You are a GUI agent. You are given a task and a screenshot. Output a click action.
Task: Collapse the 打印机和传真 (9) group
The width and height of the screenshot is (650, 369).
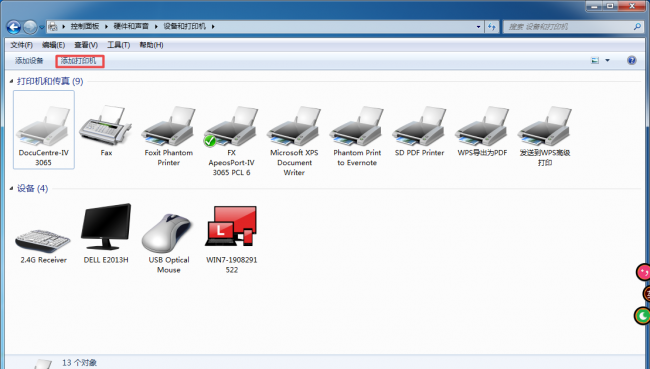pyautogui.click(x=11, y=81)
